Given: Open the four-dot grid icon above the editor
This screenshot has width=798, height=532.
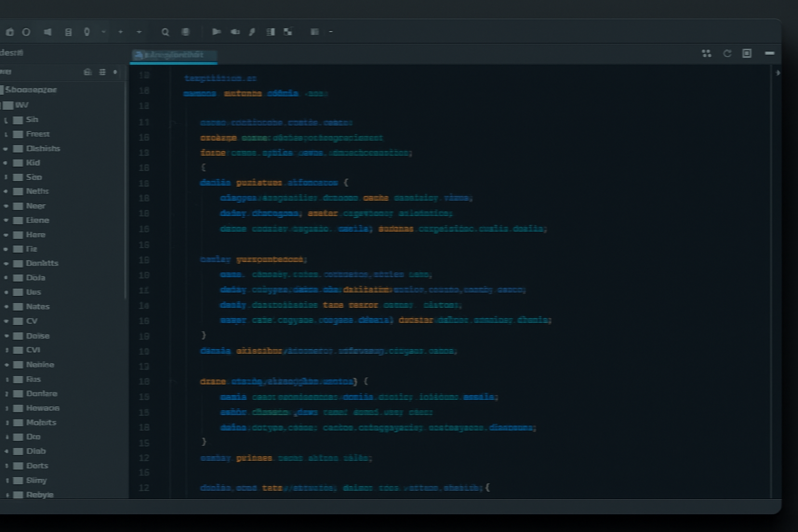Looking at the screenshot, I should tap(707, 54).
